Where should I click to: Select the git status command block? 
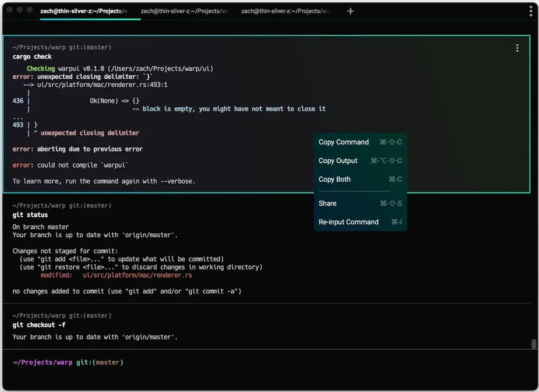30,214
